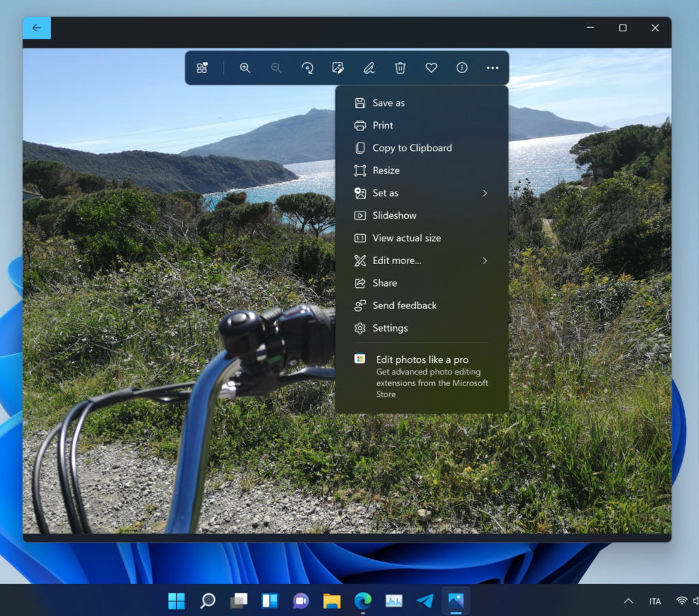Image resolution: width=699 pixels, height=616 pixels.
Task: Open the see all photos gallery view
Action: (x=202, y=68)
